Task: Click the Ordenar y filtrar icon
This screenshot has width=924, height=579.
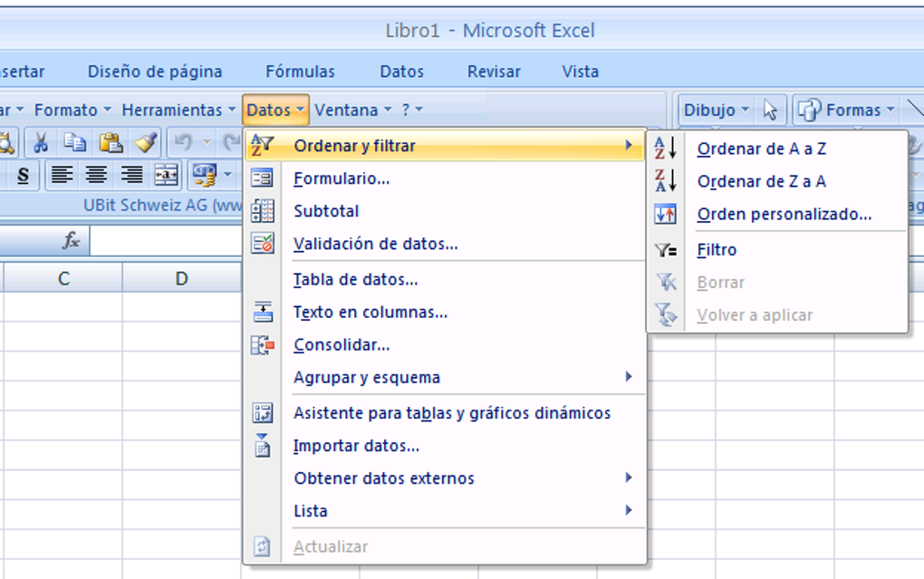Action: coord(262,145)
